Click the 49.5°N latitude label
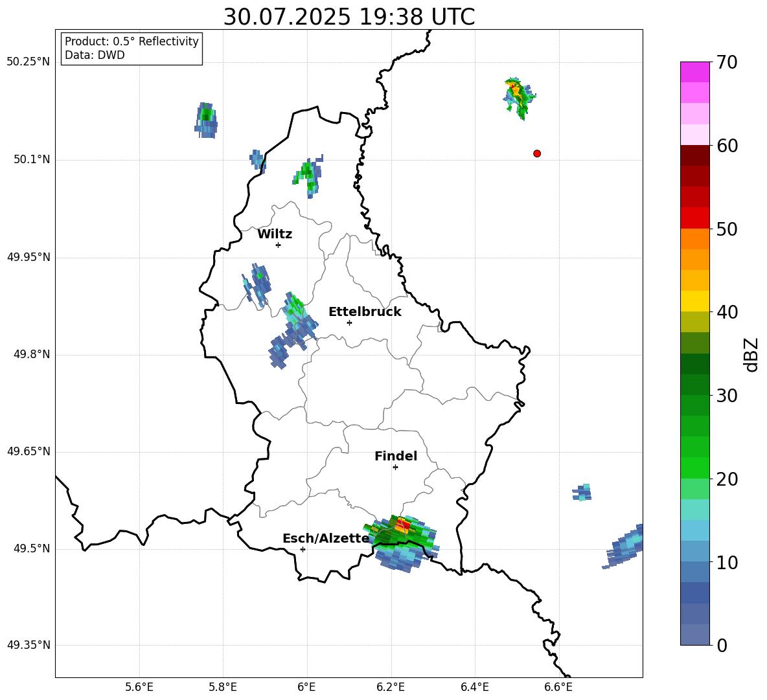Image resolution: width=767 pixels, height=700 pixels. [x=32, y=549]
